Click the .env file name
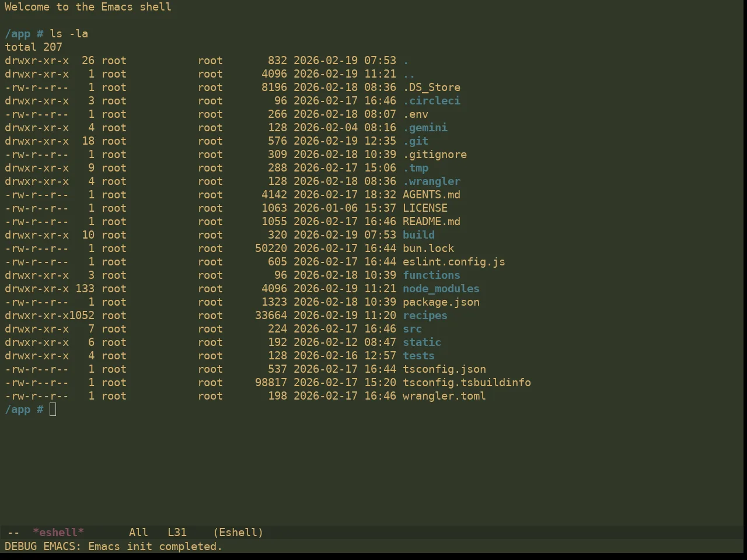The height and width of the screenshot is (560, 747). pyautogui.click(x=416, y=114)
